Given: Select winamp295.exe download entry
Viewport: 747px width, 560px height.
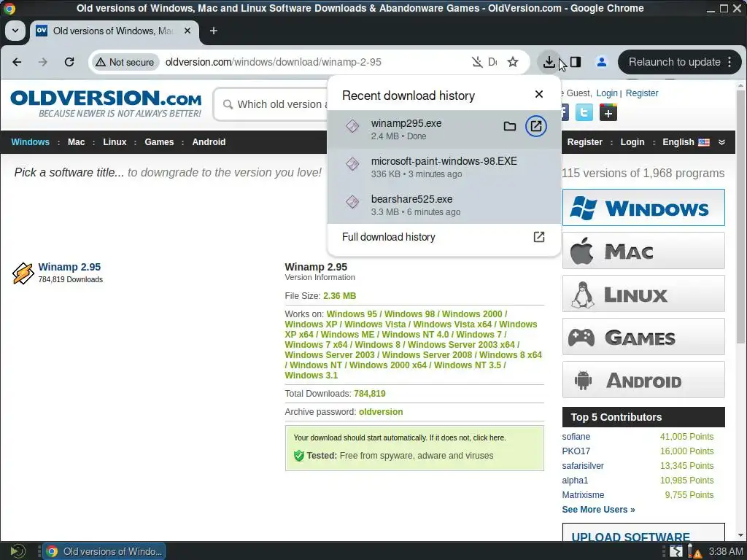Looking at the screenshot, I should click(x=444, y=129).
